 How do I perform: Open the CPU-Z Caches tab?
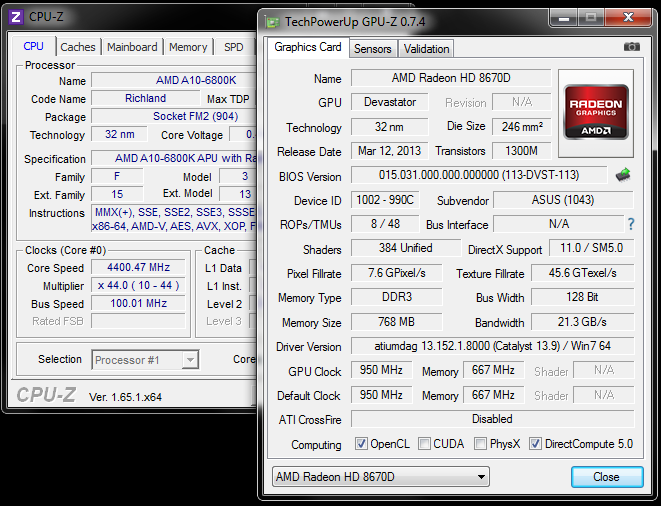pos(78,47)
